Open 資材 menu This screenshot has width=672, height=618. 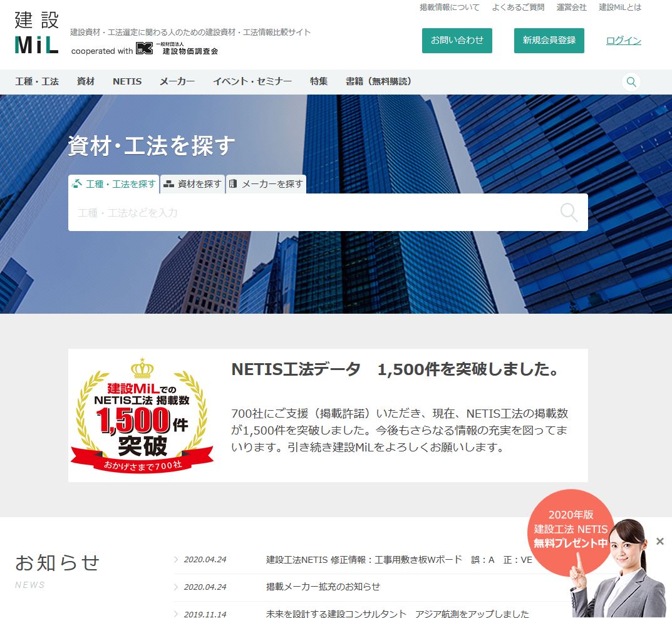[x=86, y=81]
